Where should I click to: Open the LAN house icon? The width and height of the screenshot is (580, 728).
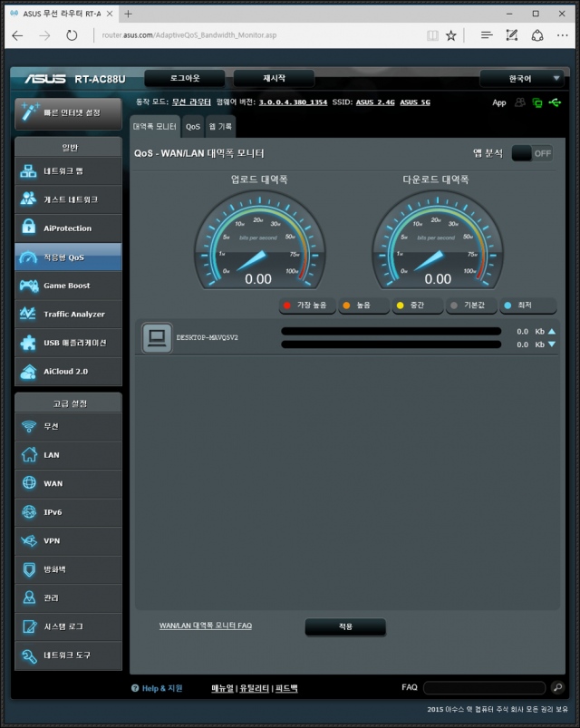point(29,454)
